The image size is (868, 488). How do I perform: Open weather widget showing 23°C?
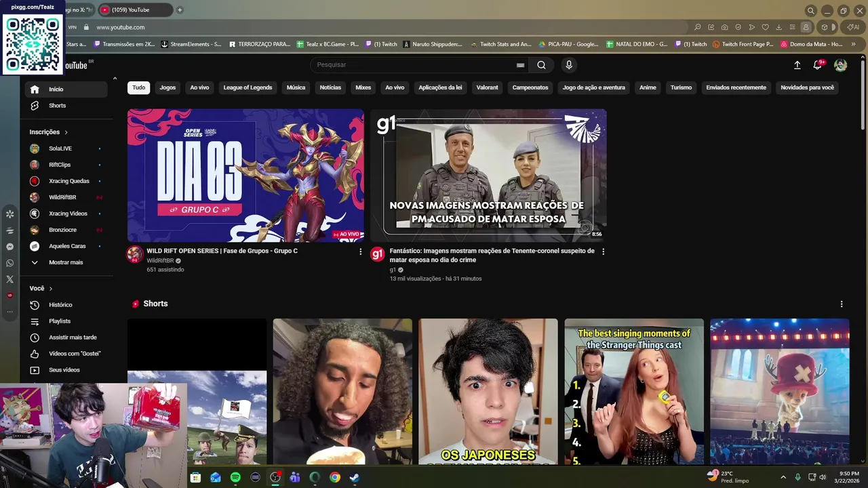(x=728, y=477)
